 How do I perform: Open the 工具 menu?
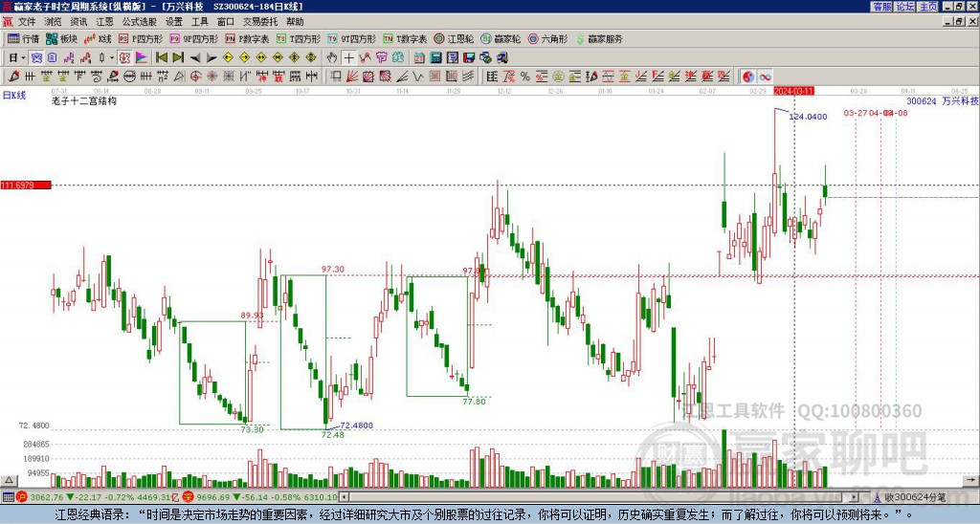tap(199, 22)
